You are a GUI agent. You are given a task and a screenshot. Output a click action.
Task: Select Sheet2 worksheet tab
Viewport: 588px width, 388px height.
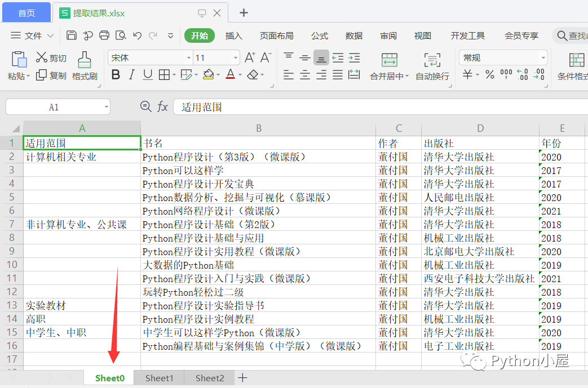tap(210, 378)
